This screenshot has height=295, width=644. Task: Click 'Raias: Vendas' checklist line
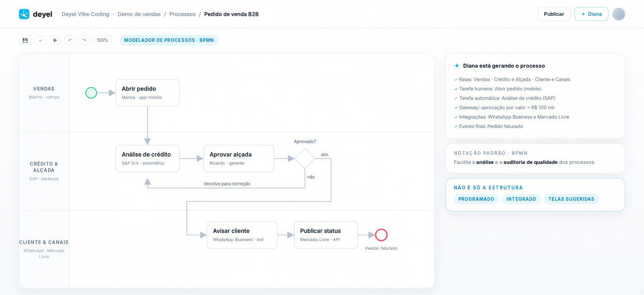point(512,79)
